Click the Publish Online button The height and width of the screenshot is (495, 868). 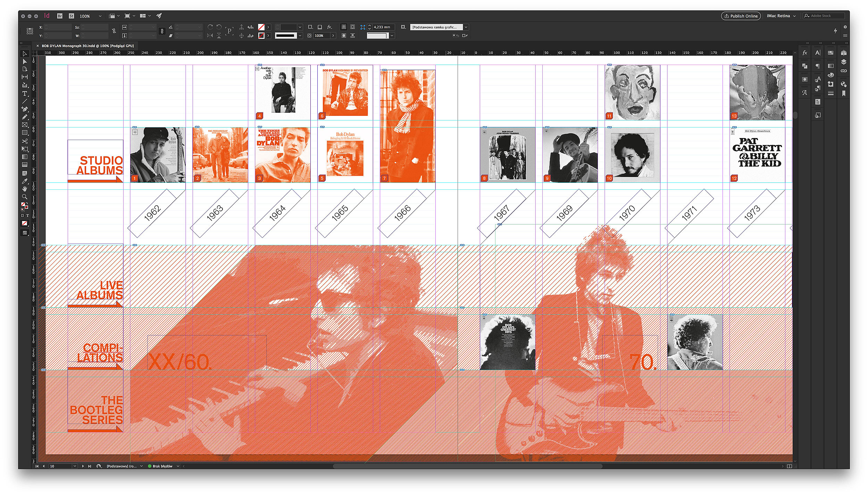741,16
